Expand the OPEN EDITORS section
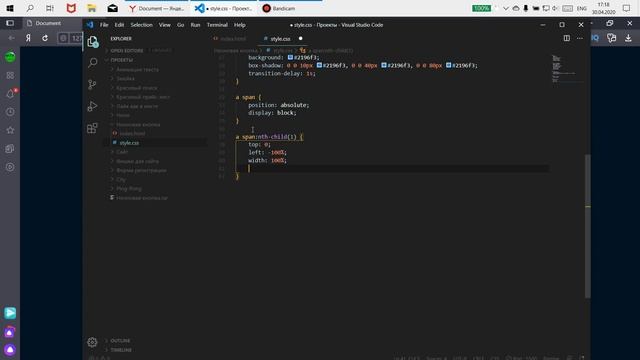 (x=127, y=51)
